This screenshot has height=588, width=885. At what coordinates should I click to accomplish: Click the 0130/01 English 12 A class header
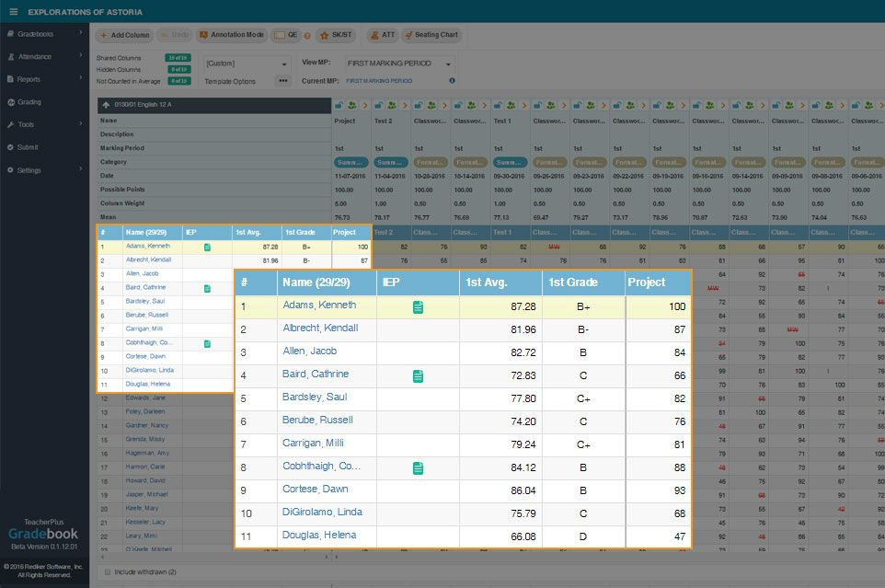tap(214, 105)
